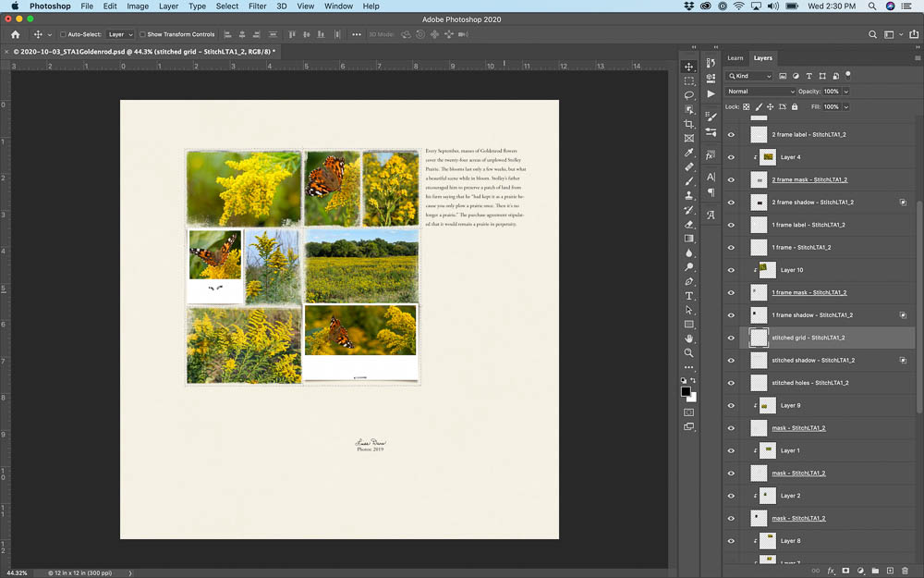Create new adjustment layer icon

pyautogui.click(x=860, y=571)
